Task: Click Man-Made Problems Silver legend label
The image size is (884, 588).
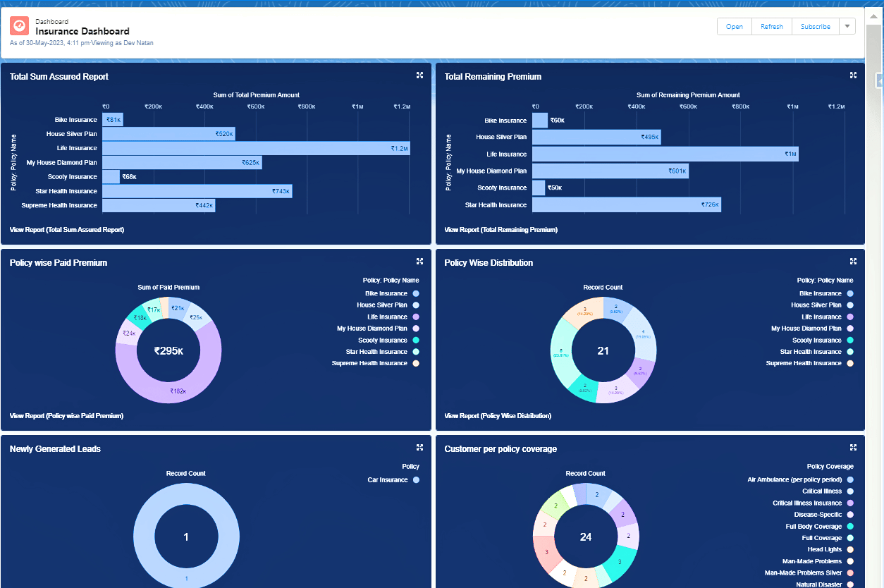Action: point(803,573)
